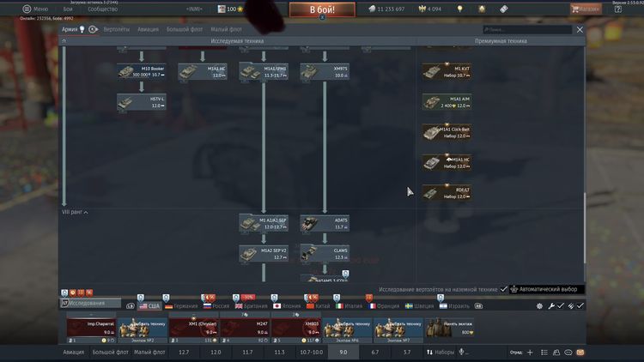644x362 pixels.
Task: Switch to the Вертолёты tab
Action: (117, 29)
